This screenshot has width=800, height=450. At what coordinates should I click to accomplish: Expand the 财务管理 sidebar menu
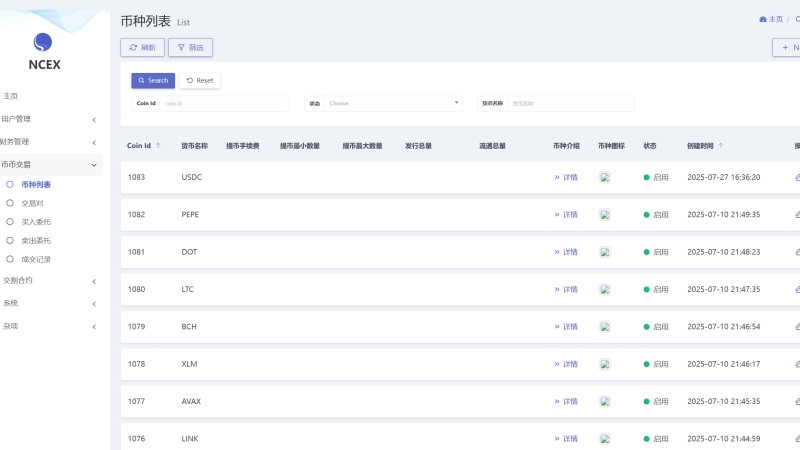coord(51,142)
